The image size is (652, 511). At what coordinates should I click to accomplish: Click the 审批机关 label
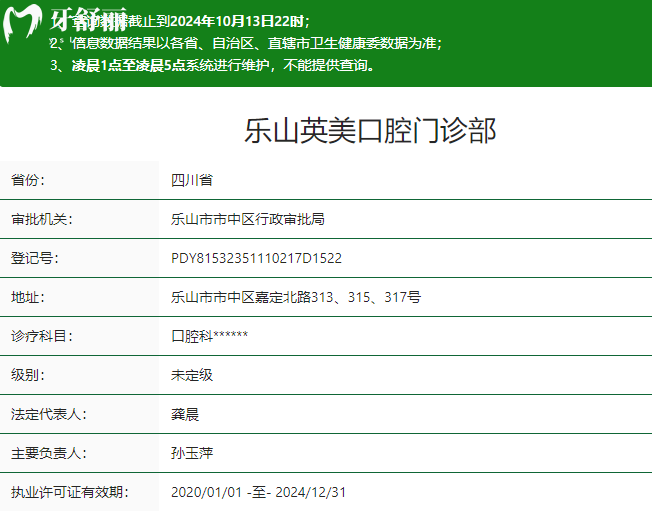pos(42,219)
